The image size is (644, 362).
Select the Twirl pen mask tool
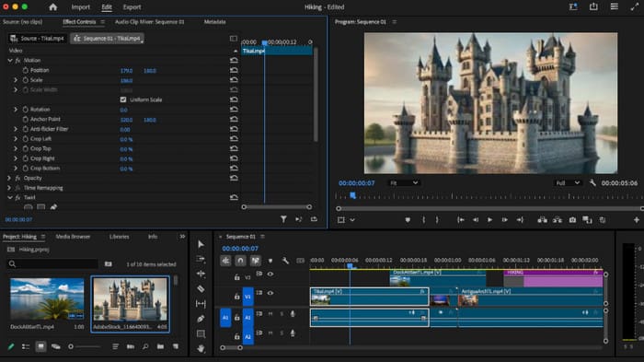pos(53,207)
